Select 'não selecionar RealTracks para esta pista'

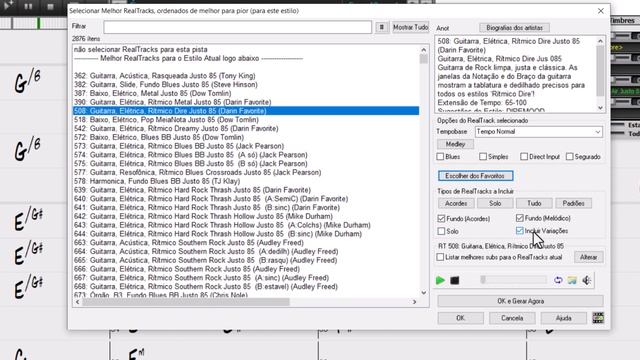(141, 49)
